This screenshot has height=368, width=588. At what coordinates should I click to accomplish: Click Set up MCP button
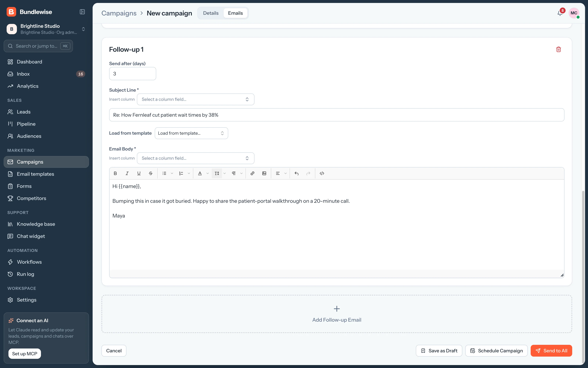point(25,354)
